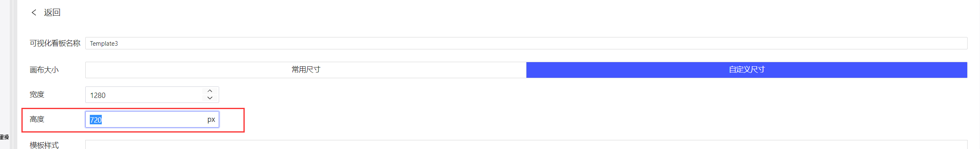Go back via the 返回 text
The image size is (980, 149).
[52, 12]
